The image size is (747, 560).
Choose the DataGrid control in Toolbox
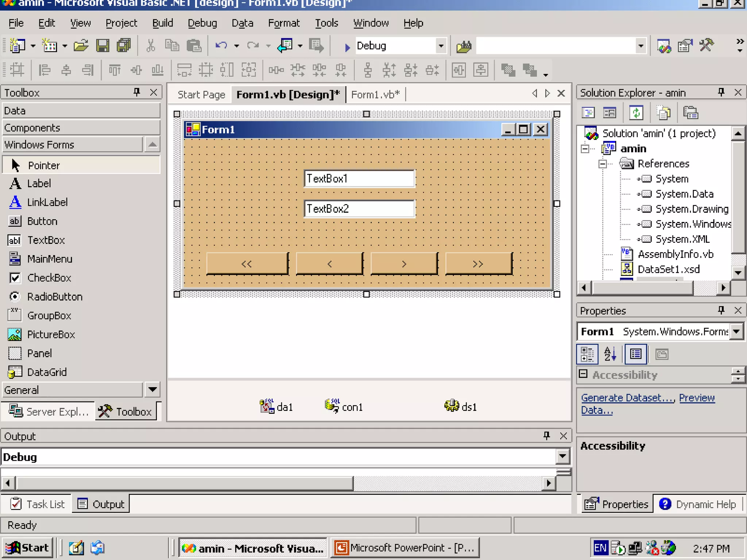47,372
